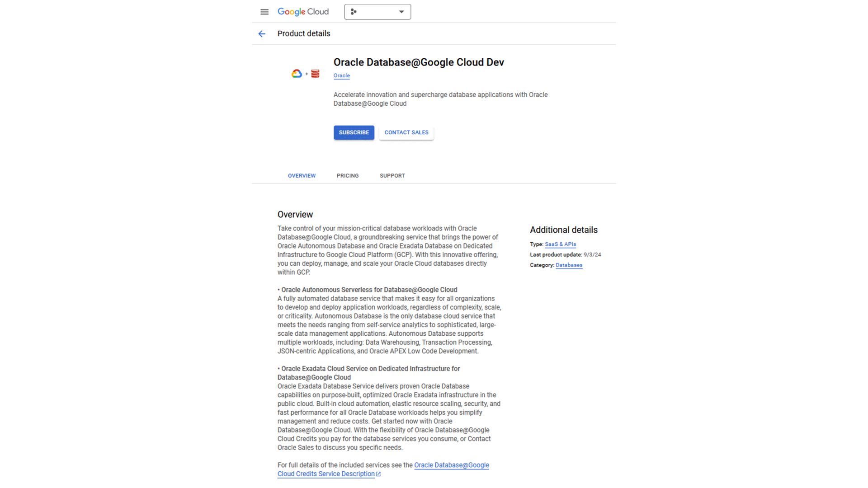Expand the project picker combo box

pyautogui.click(x=377, y=12)
